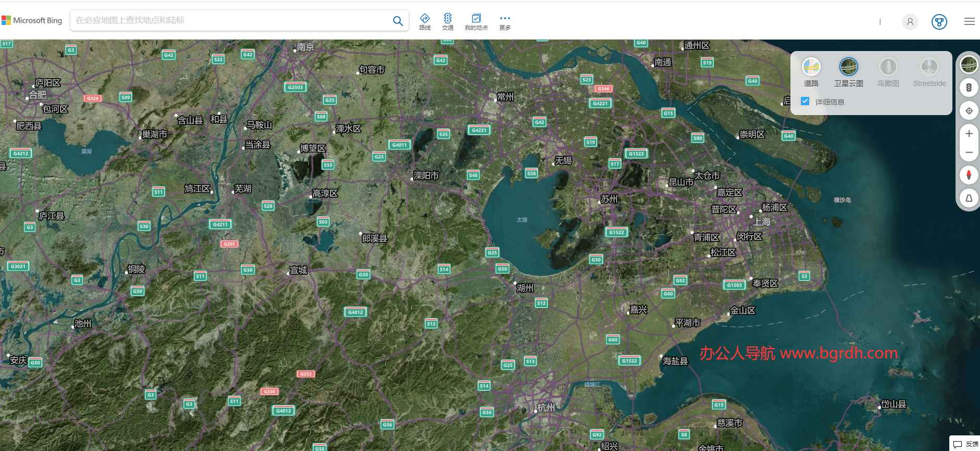
Task: Toggle traffic light layer in the side rail
Action: pyautogui.click(x=969, y=87)
